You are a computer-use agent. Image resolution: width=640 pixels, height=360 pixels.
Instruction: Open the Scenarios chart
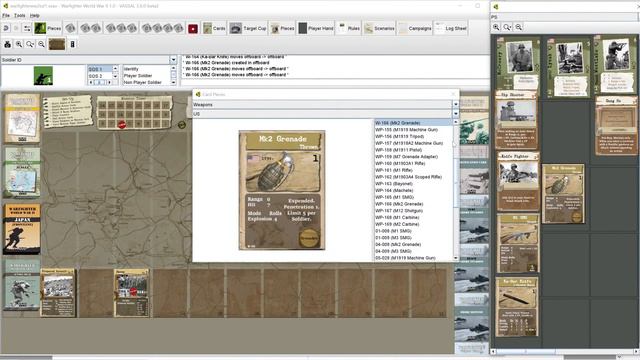(x=380, y=28)
